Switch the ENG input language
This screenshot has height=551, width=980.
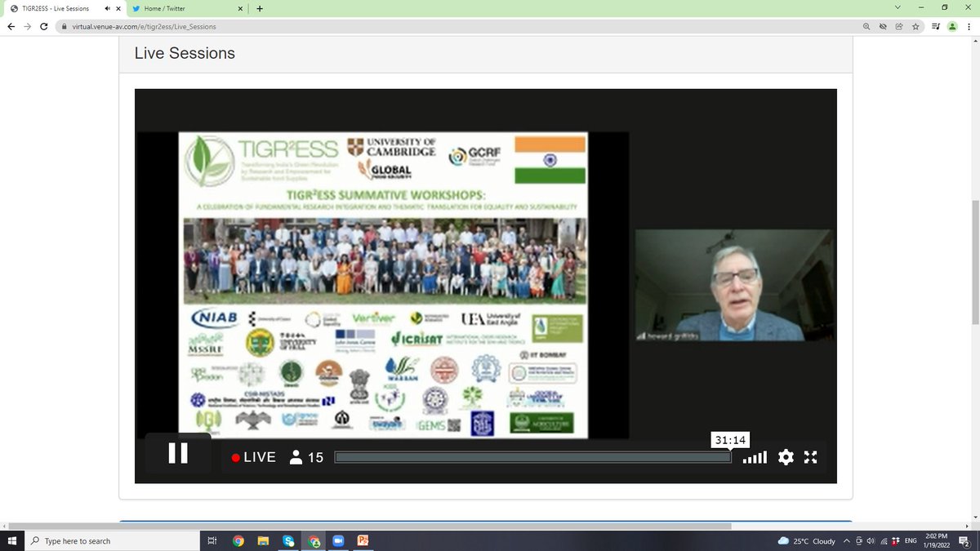tap(911, 540)
